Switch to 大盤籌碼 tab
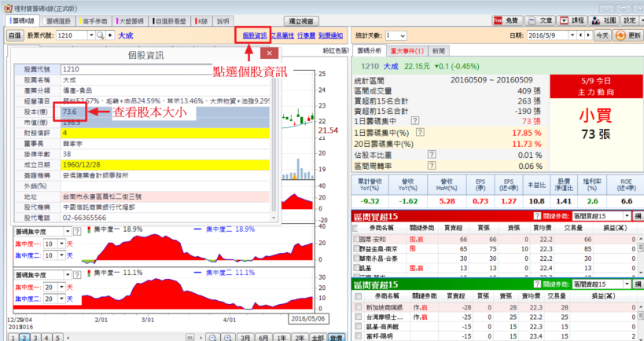The width and height of the screenshot is (644, 341). click(131, 21)
